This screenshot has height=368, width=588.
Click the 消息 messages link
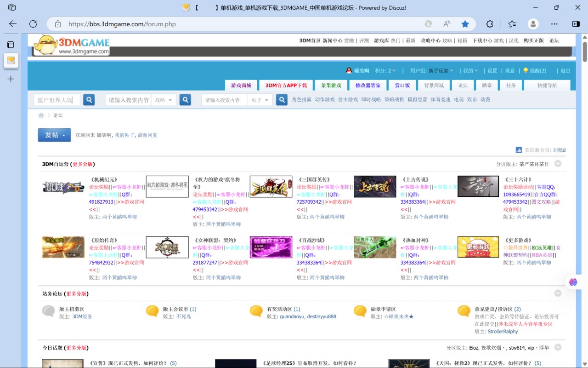click(x=510, y=71)
